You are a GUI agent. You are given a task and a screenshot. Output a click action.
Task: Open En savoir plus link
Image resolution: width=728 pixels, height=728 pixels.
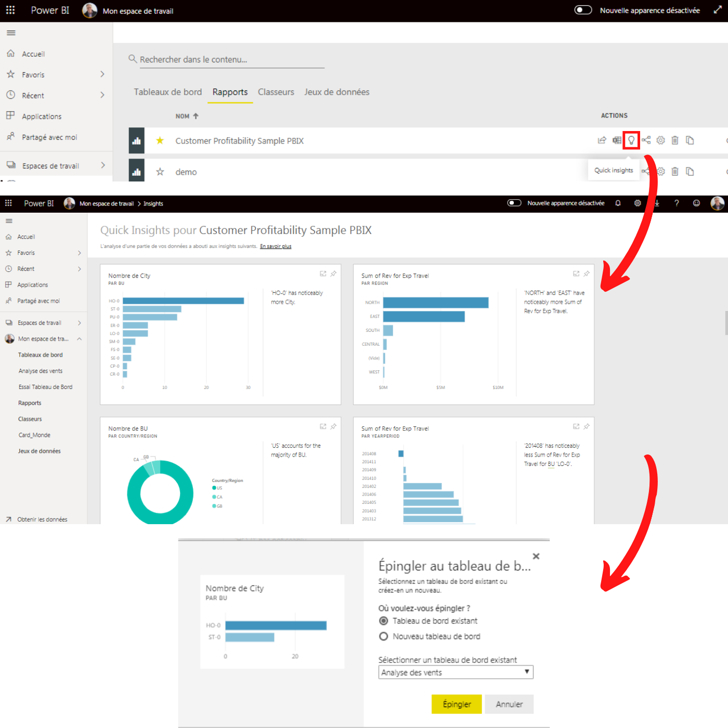[276, 246]
